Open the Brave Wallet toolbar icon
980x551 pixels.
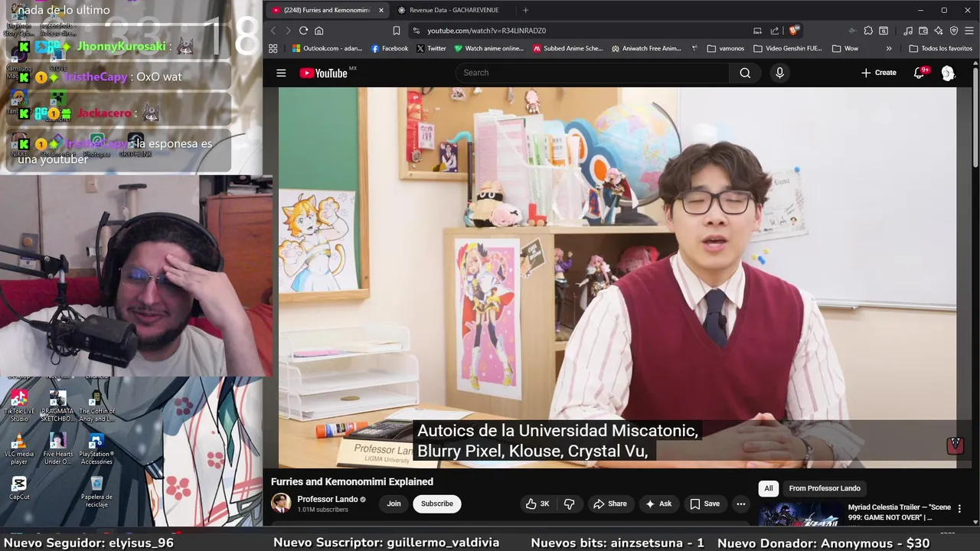click(923, 31)
